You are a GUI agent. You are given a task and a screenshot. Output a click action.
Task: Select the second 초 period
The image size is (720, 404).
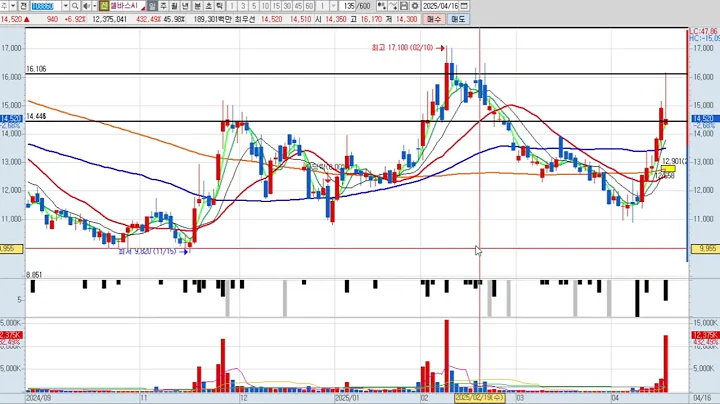point(208,6)
